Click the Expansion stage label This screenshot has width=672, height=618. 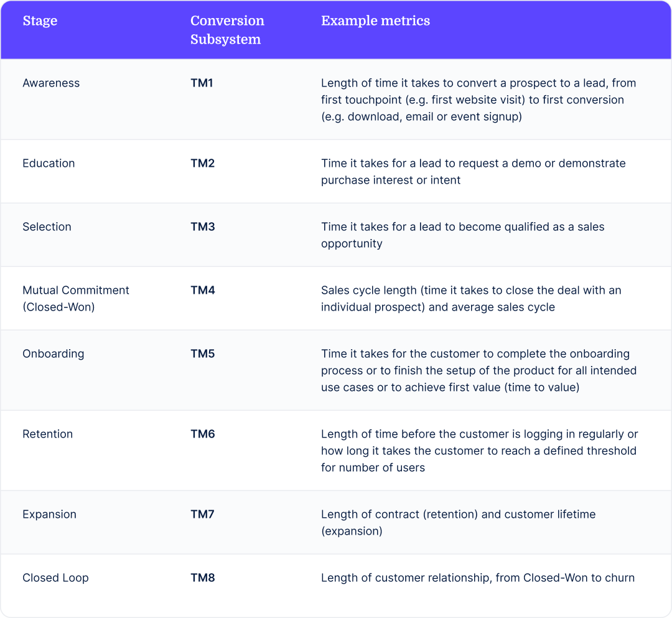coord(49,514)
